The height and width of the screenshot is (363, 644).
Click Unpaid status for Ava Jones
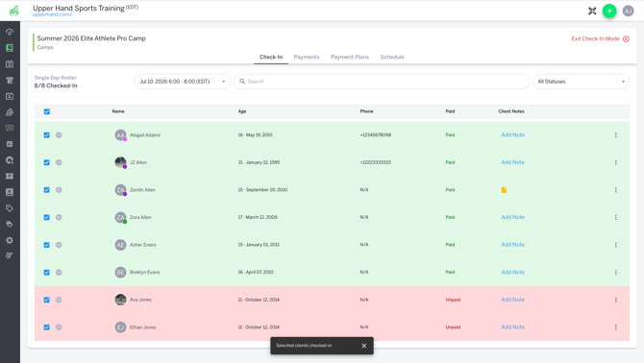coord(453,300)
